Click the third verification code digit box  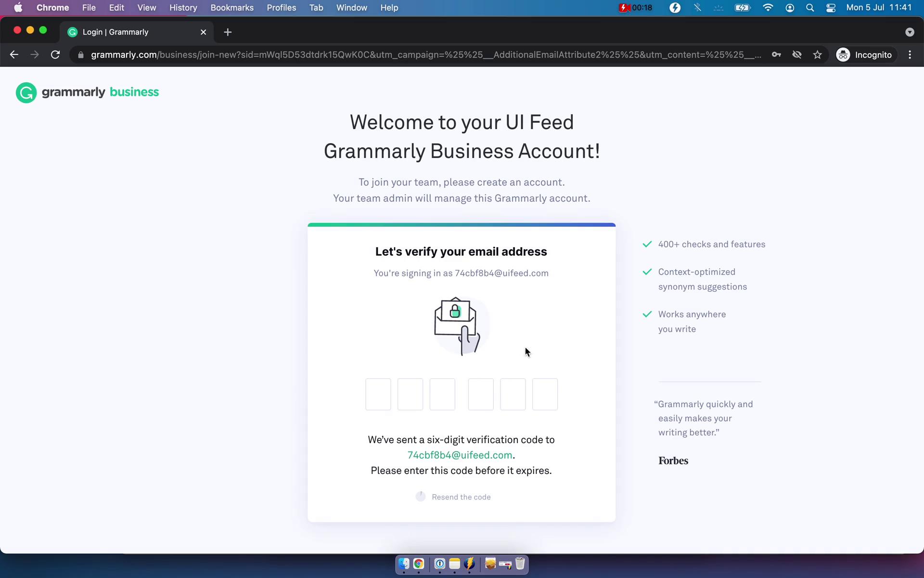442,394
